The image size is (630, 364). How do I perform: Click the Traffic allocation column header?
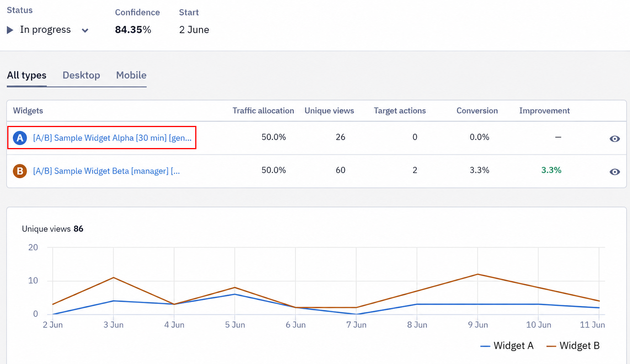[263, 111]
